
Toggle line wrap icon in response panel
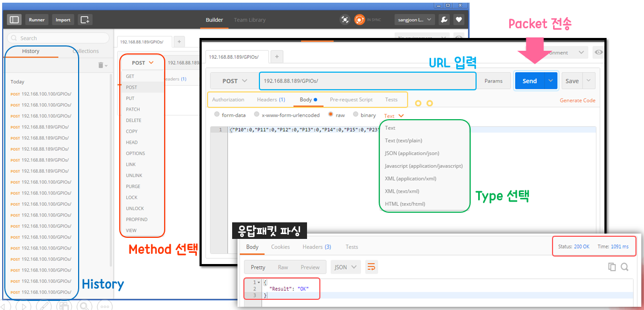click(371, 267)
